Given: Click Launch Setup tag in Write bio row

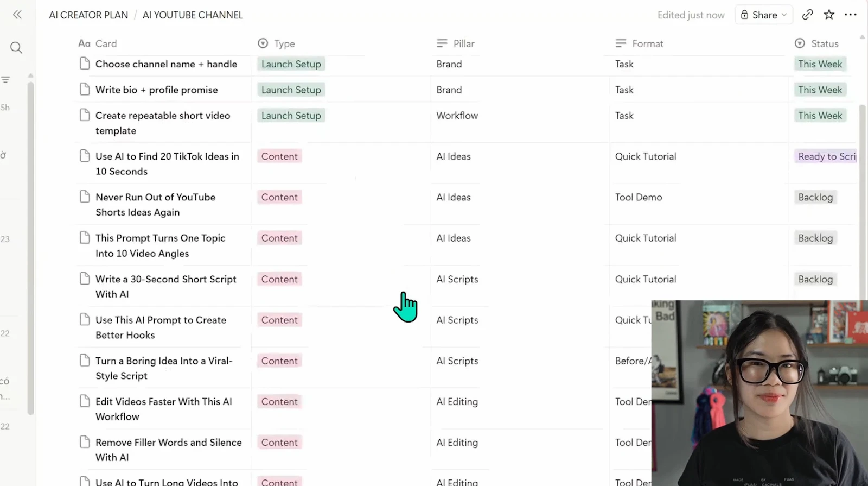Looking at the screenshot, I should 291,90.
